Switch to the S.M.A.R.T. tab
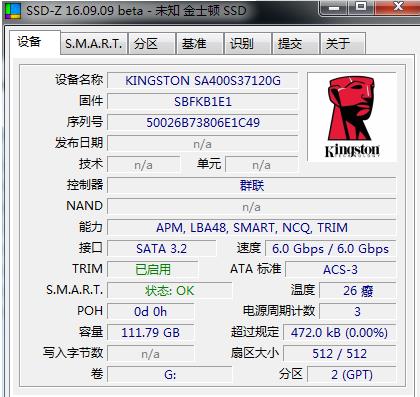This screenshot has height=397, width=420. tap(94, 44)
